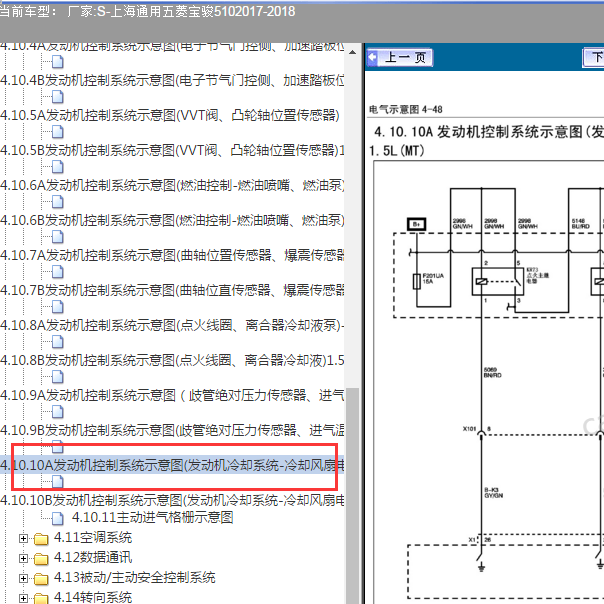Select 4.10.6A燃油控制 entry
This screenshot has height=604, width=604.
(172, 186)
